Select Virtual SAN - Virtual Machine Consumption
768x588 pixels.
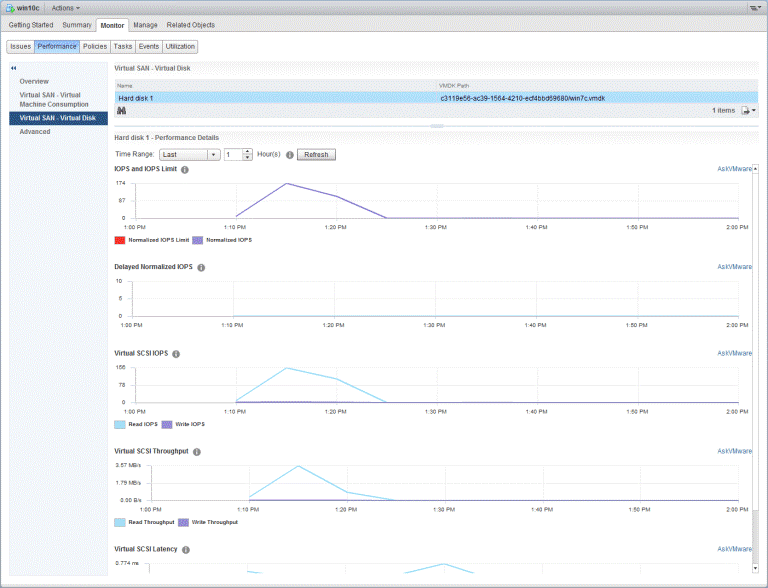[x=54, y=99]
